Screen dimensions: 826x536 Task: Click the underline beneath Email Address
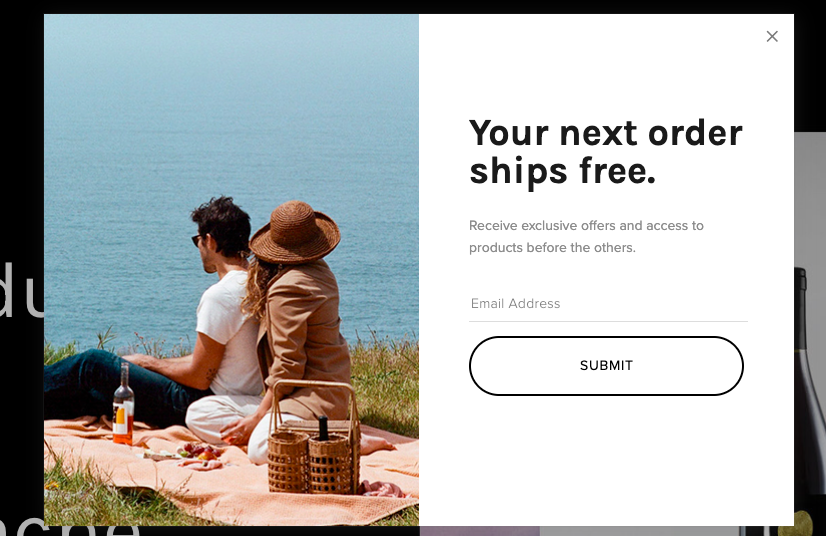click(608, 321)
